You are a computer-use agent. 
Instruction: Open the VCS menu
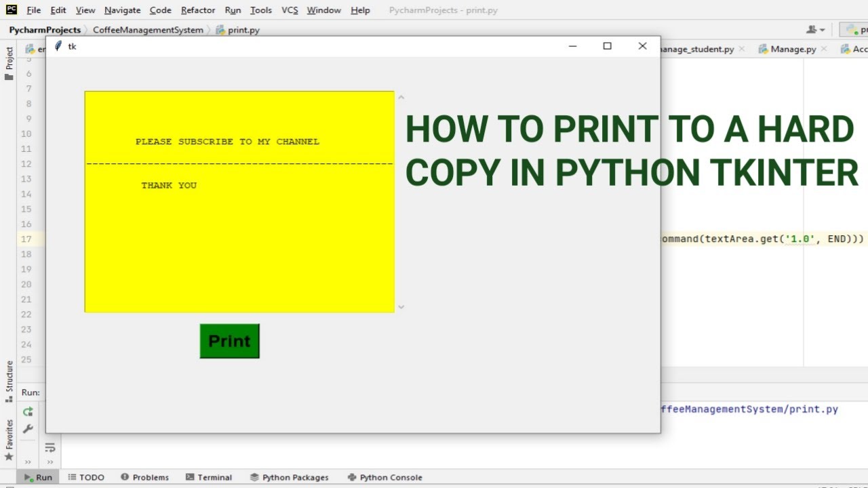pyautogui.click(x=290, y=10)
